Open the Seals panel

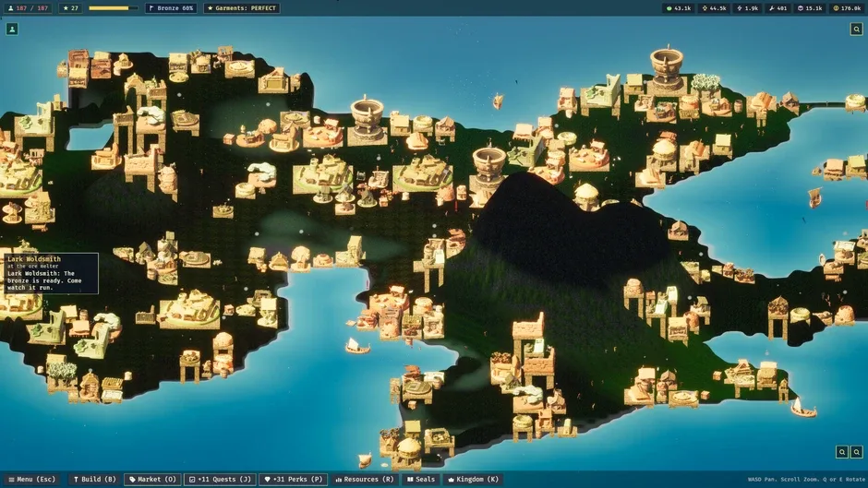tap(421, 479)
